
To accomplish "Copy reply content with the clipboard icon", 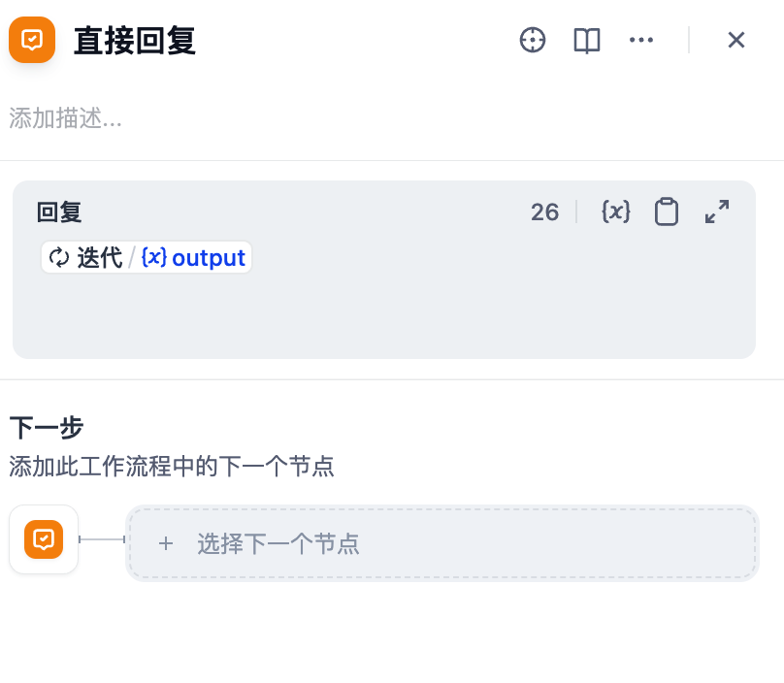I will (667, 211).
